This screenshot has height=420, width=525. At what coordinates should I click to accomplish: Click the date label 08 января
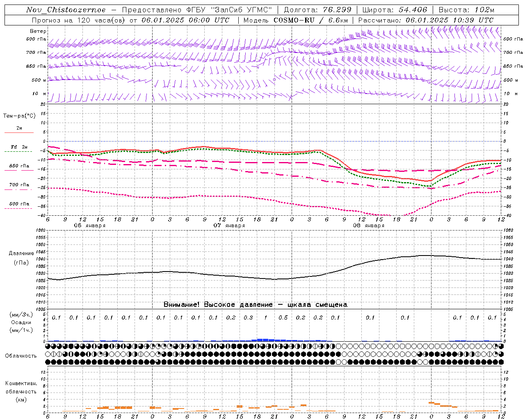click(369, 226)
